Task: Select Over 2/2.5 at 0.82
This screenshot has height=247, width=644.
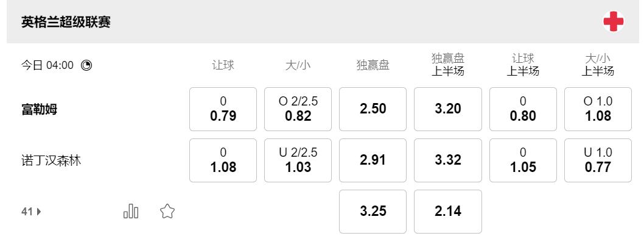Action: (298, 109)
